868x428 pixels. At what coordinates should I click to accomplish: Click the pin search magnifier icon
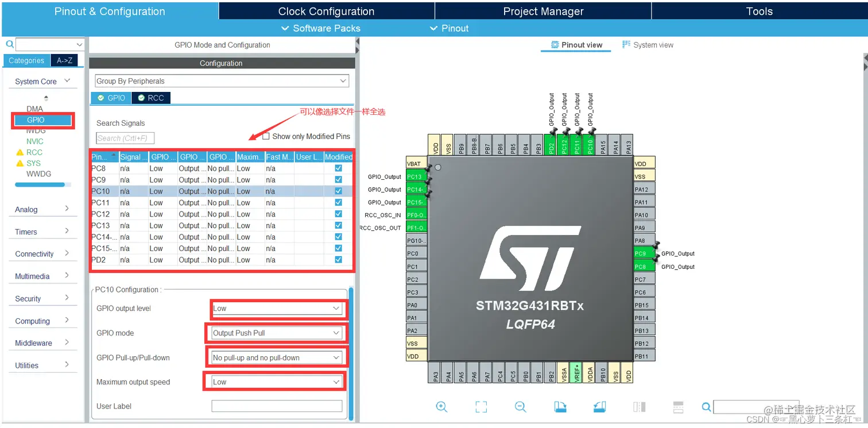[x=707, y=407]
